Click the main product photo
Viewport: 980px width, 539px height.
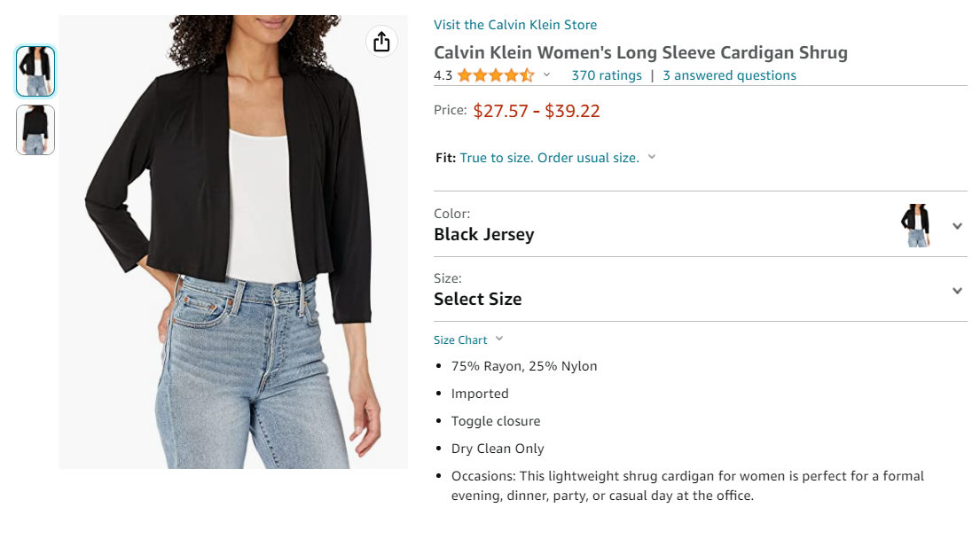(233, 241)
